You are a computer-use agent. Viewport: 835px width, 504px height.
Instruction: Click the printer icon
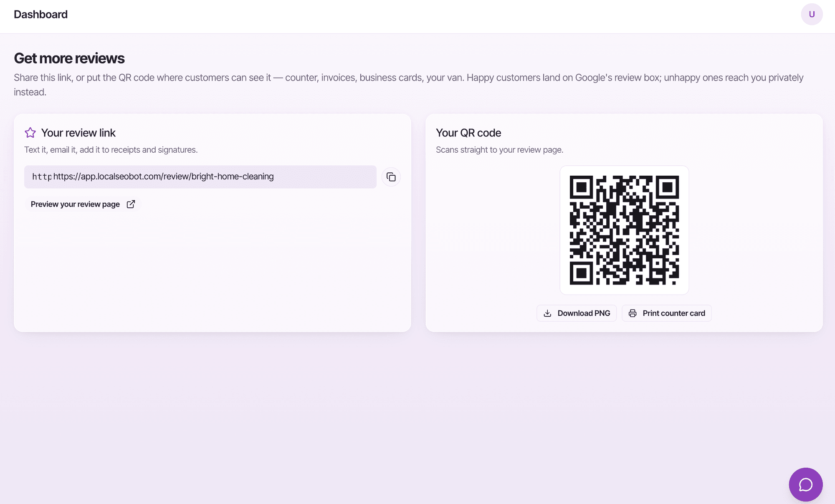(633, 313)
